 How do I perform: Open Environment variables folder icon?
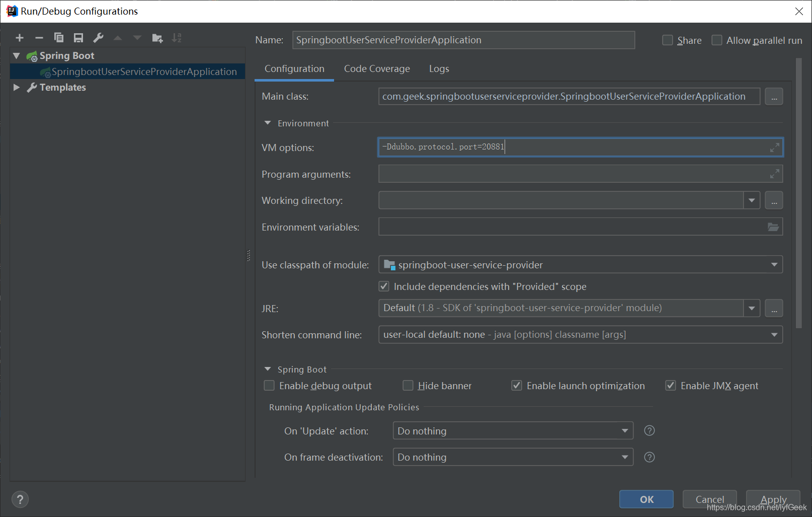coord(773,227)
